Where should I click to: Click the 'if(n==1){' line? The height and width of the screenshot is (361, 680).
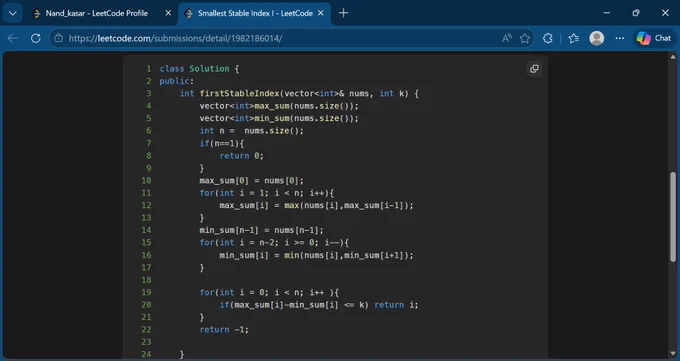pyautogui.click(x=222, y=143)
